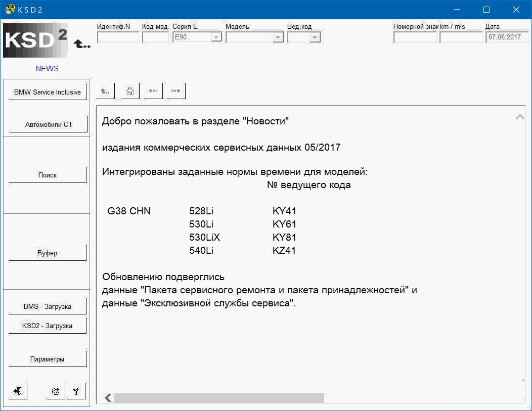Open the Автомобили C1 section
This screenshot has height=411, width=532.
coord(48,124)
